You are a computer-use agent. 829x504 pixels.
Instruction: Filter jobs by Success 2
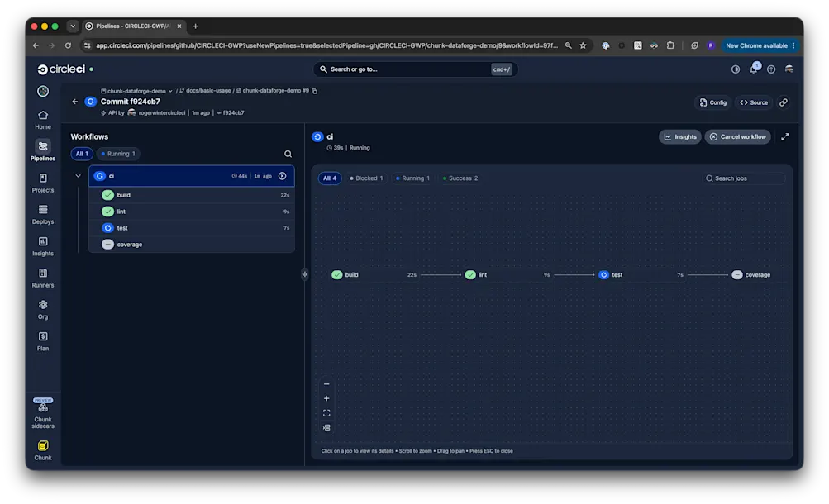pos(460,178)
